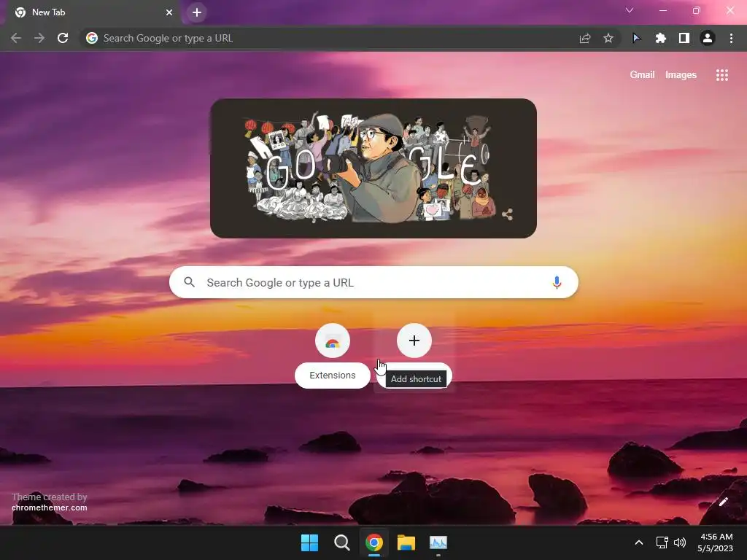Open a new tab with plus button
The height and width of the screenshot is (560, 747).
pyautogui.click(x=197, y=12)
